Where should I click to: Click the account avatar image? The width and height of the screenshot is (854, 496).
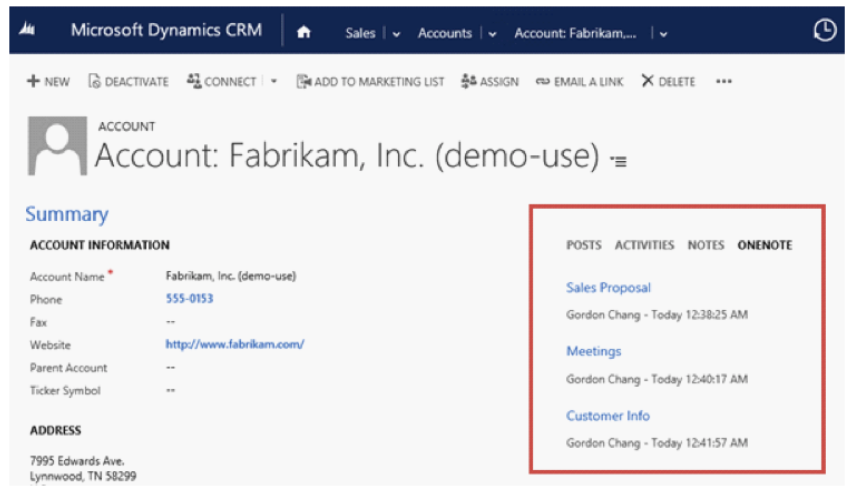[x=57, y=145]
